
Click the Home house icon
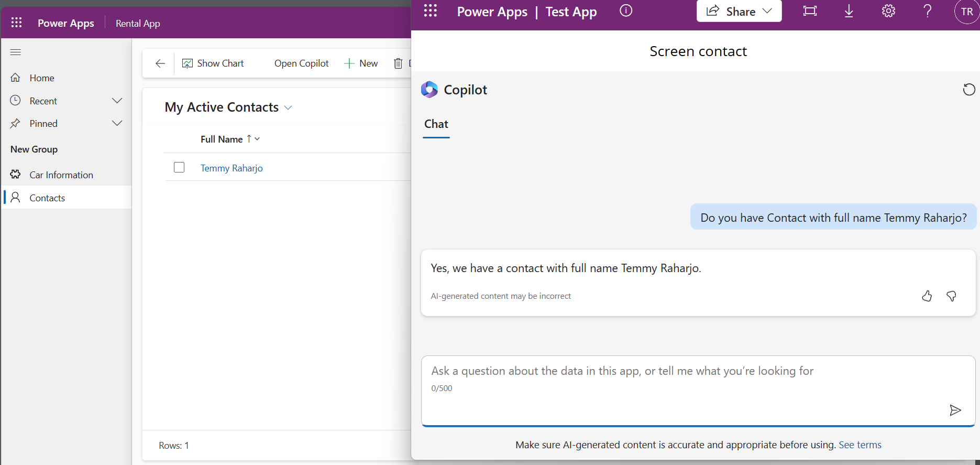click(16, 78)
